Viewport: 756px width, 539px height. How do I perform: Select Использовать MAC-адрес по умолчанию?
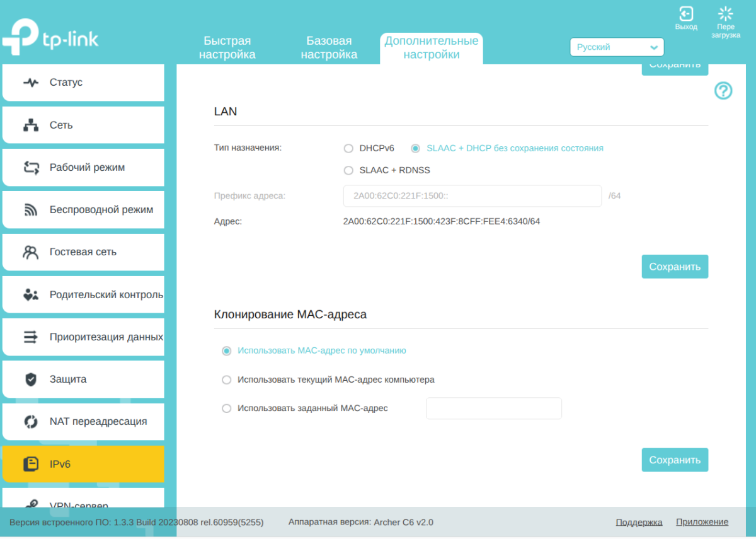coord(227,351)
